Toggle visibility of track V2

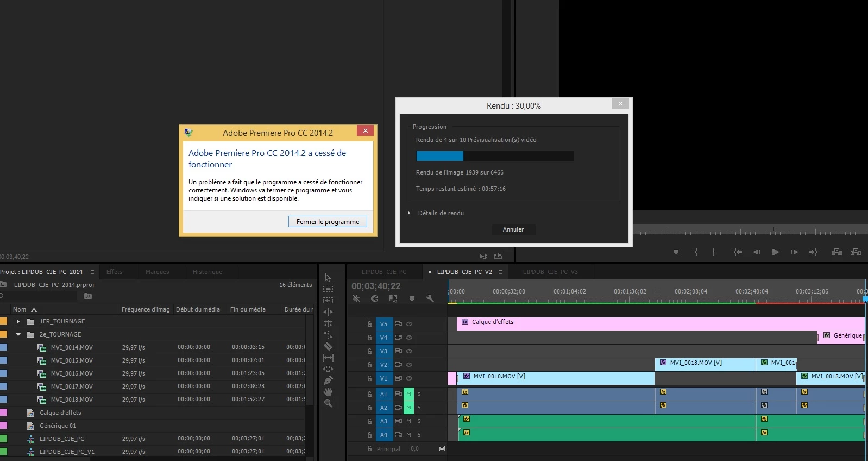tap(409, 365)
